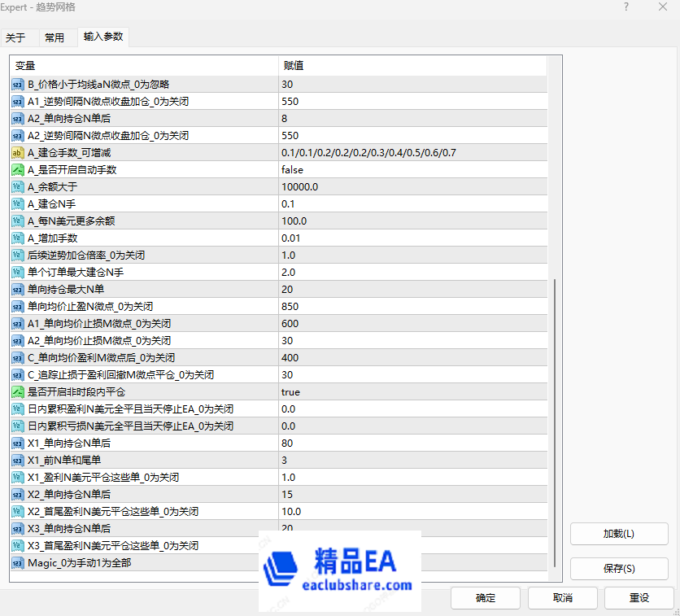Click the icon of Magic_0为手动1为全部
680x616 pixels.
[x=18, y=563]
